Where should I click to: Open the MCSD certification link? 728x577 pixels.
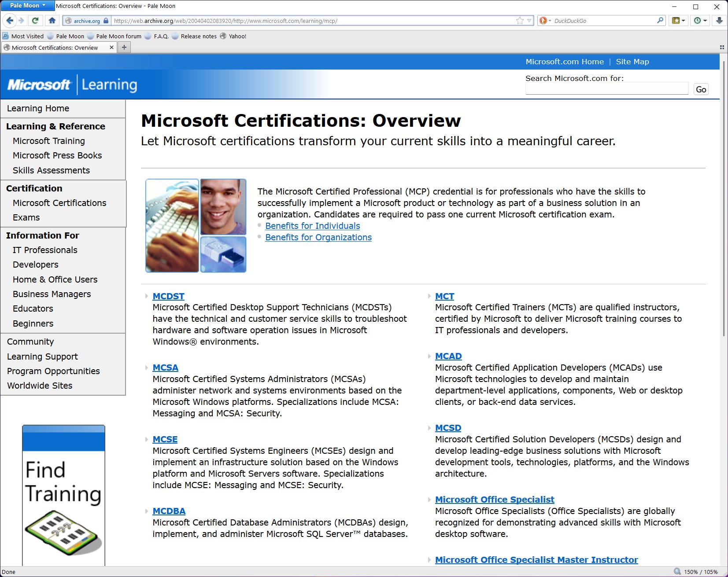tap(448, 428)
